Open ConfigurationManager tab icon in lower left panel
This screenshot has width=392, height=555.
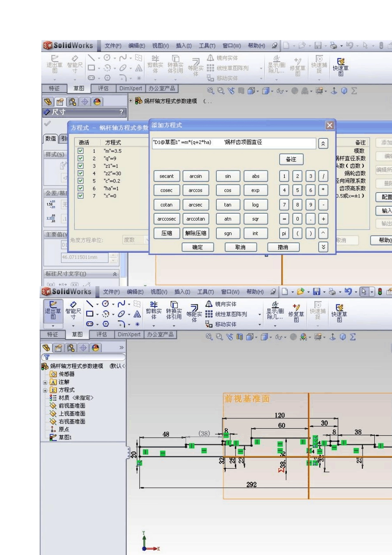[x=71, y=348]
